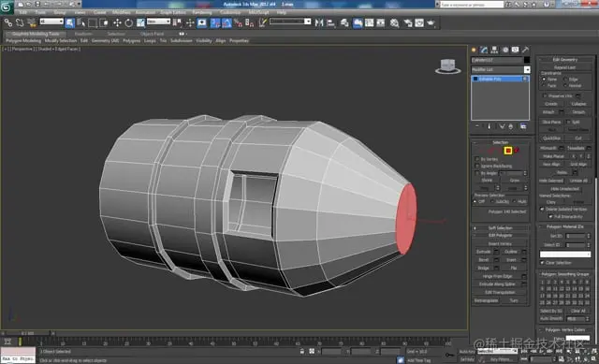Toggle the Angle Snap icon
This screenshot has height=364, width=599.
tap(226, 22)
